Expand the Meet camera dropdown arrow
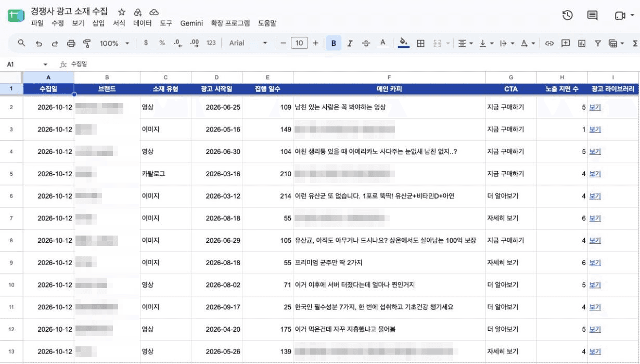Viewport: 640px width, 364px height. [632, 16]
